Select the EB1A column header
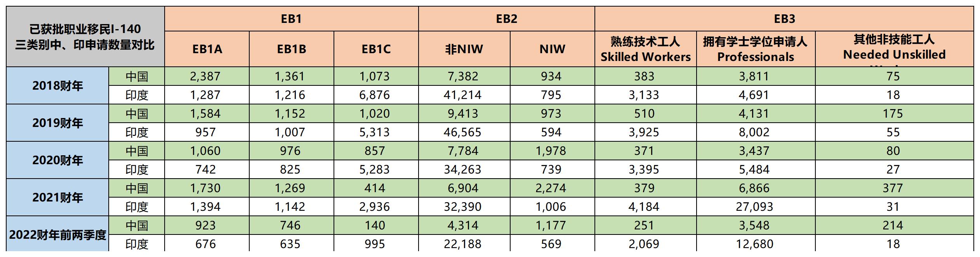This screenshot has width=980, height=257. [207, 49]
